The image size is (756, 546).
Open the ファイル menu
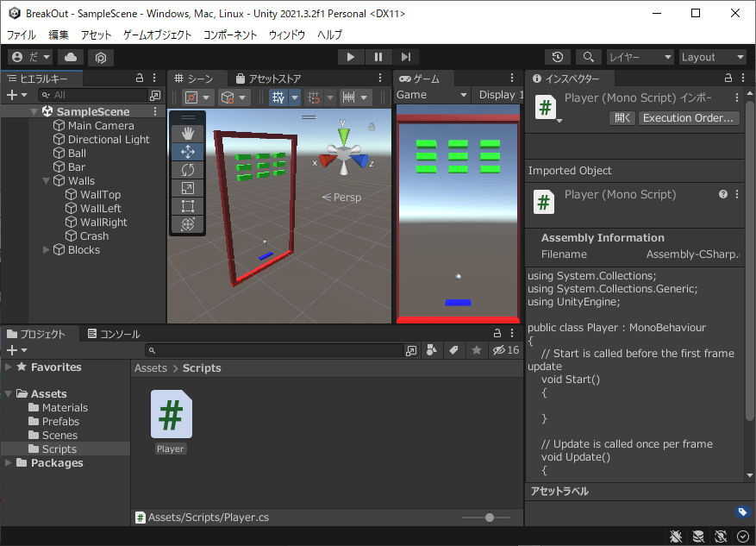pos(22,35)
